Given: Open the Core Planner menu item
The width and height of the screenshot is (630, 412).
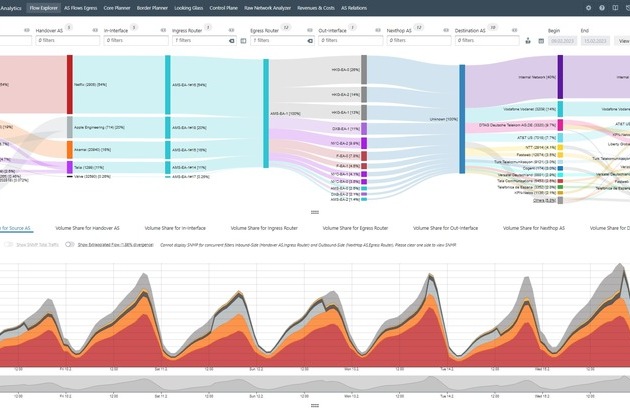Looking at the screenshot, I should [x=117, y=8].
